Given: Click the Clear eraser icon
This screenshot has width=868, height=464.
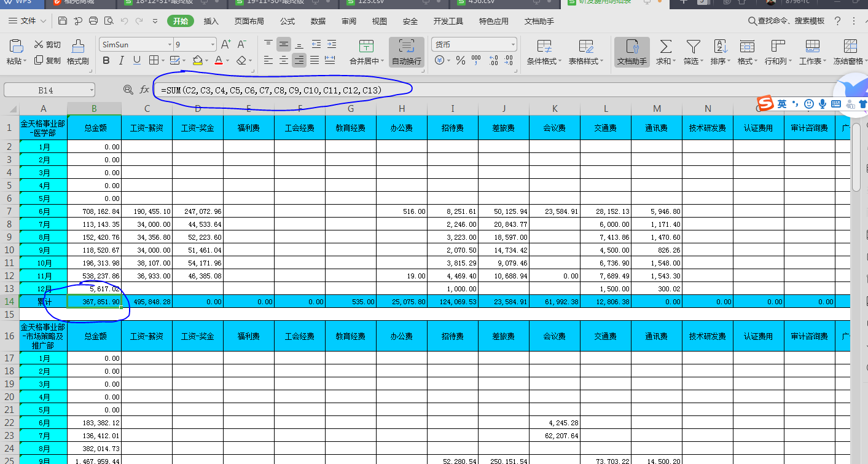Looking at the screenshot, I should coord(241,60).
